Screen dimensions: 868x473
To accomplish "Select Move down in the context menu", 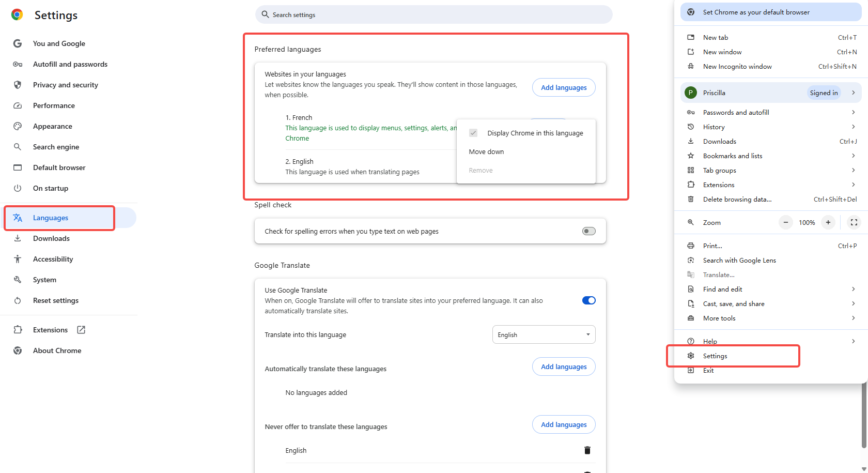I will [x=486, y=151].
